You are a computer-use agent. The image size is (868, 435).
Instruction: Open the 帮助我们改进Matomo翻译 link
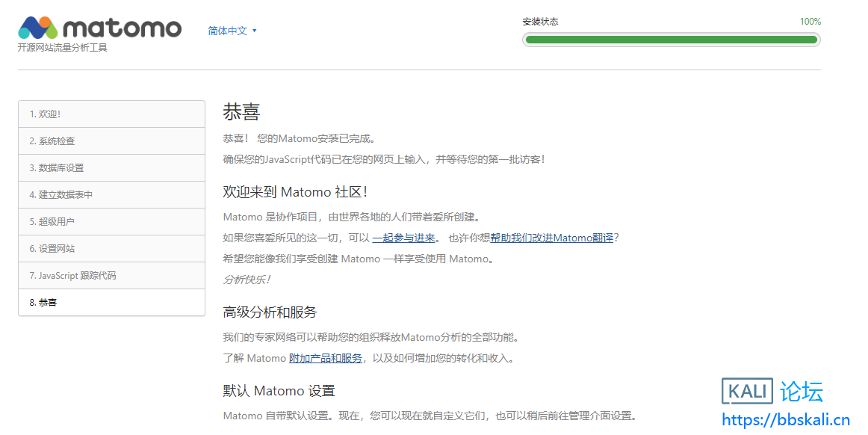(x=551, y=238)
